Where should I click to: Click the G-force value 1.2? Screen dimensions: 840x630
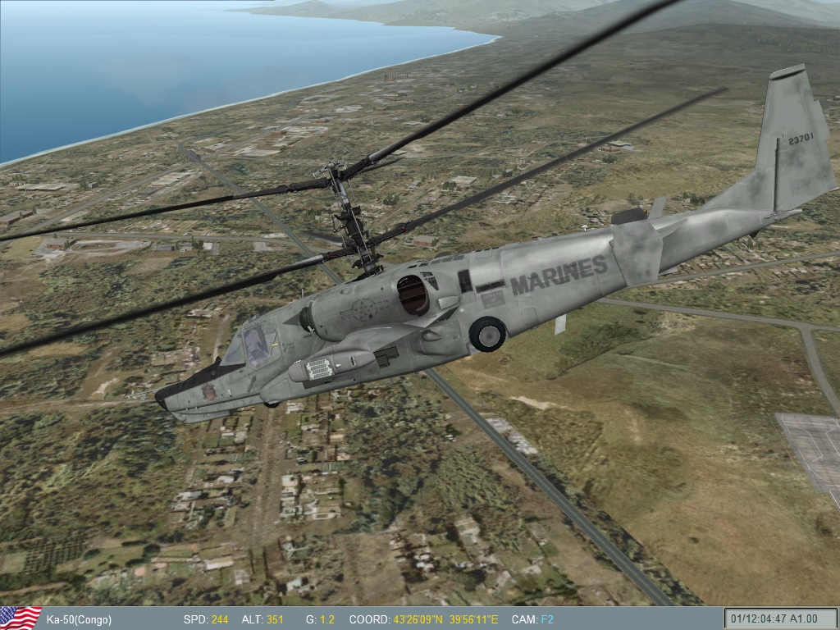pyautogui.click(x=327, y=620)
